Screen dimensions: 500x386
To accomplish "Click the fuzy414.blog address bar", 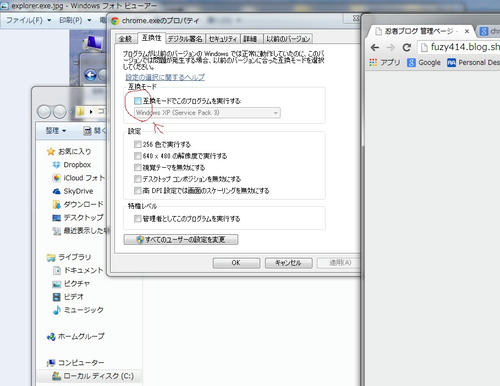I will [459, 47].
